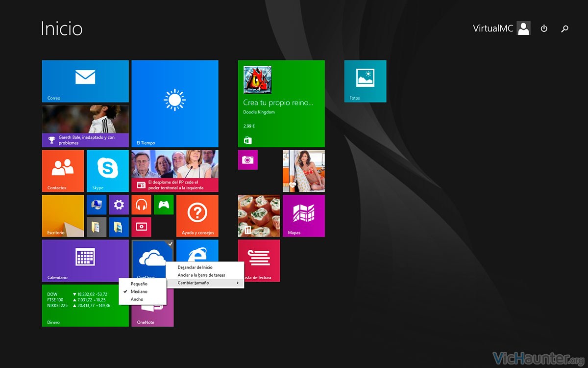
Task: Open the Calendario tile
Action: (x=85, y=261)
